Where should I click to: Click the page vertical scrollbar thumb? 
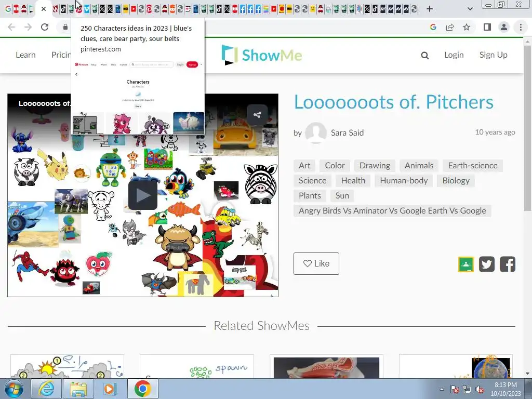pyautogui.click(x=528, y=128)
